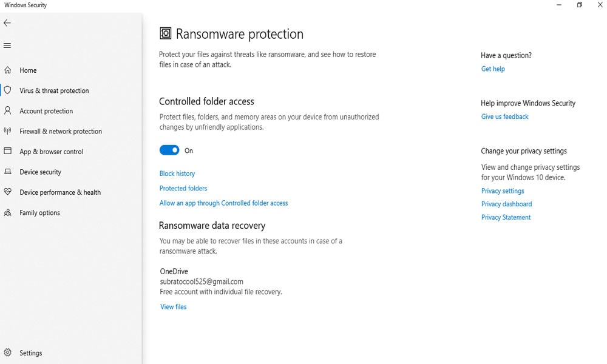Click the OneDrive account email address

point(202,281)
